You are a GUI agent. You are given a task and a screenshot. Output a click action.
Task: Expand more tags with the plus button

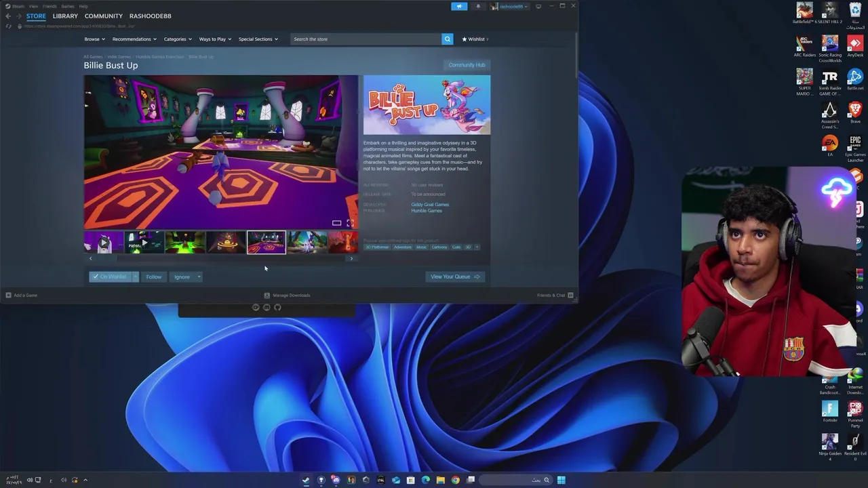(477, 247)
